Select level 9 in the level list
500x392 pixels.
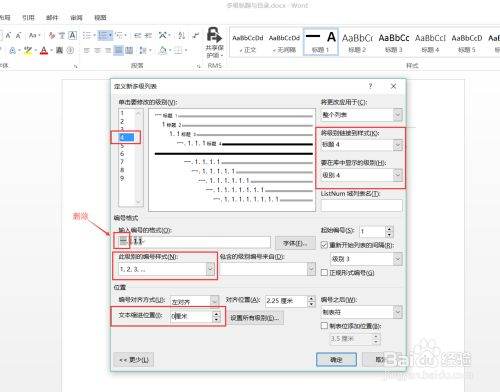click(122, 178)
